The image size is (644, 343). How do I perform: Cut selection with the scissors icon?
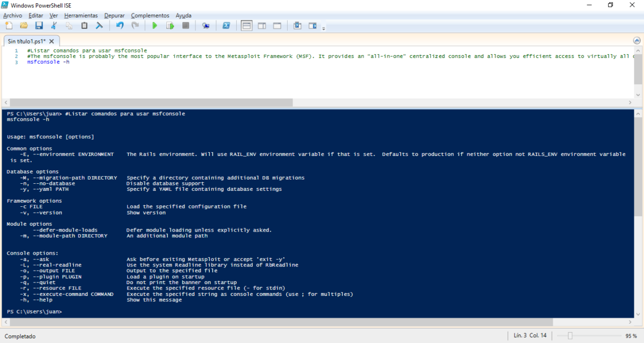pos(54,25)
